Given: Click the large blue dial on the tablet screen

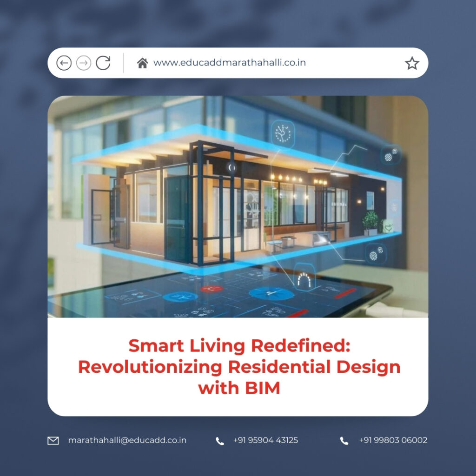Looking at the screenshot, I should (271, 294).
